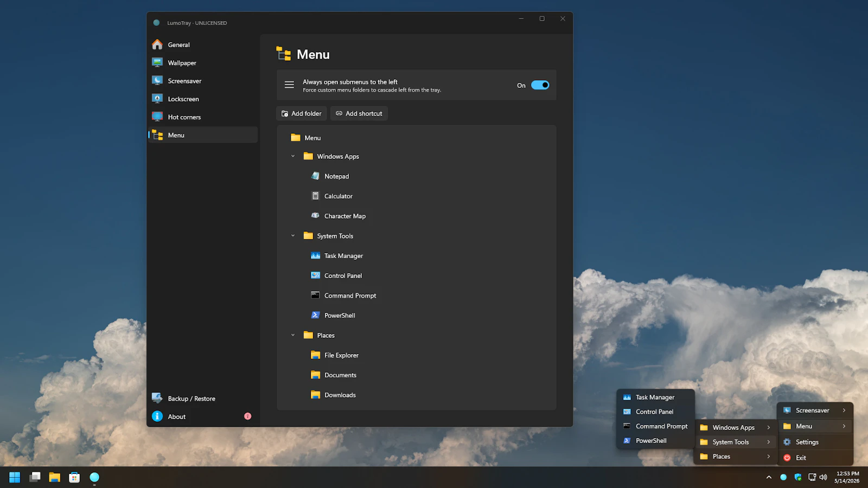Click the Add shortcut button
This screenshot has height=488, width=868.
click(359, 113)
